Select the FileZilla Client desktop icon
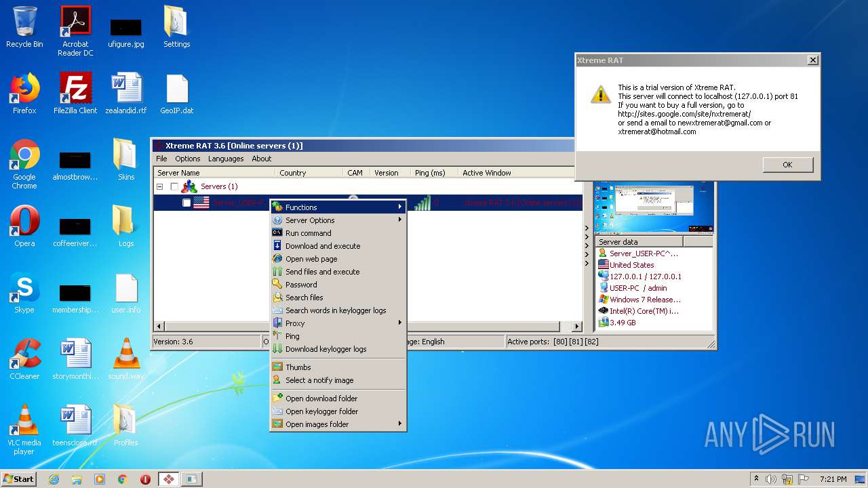Image resolution: width=868 pixels, height=488 pixels. (75, 94)
